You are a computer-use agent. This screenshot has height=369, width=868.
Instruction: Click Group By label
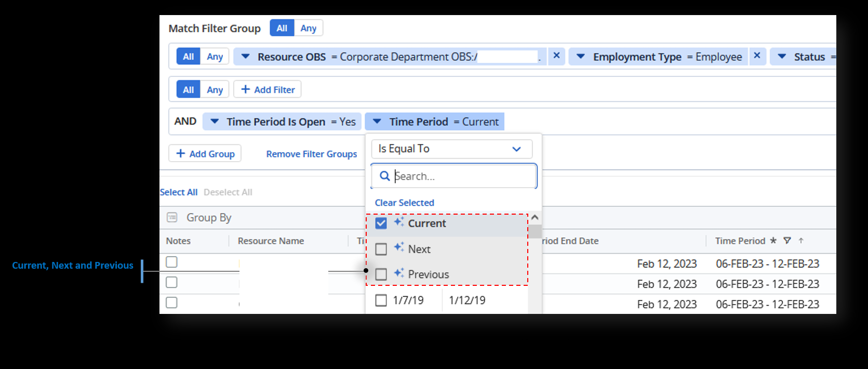pos(209,218)
